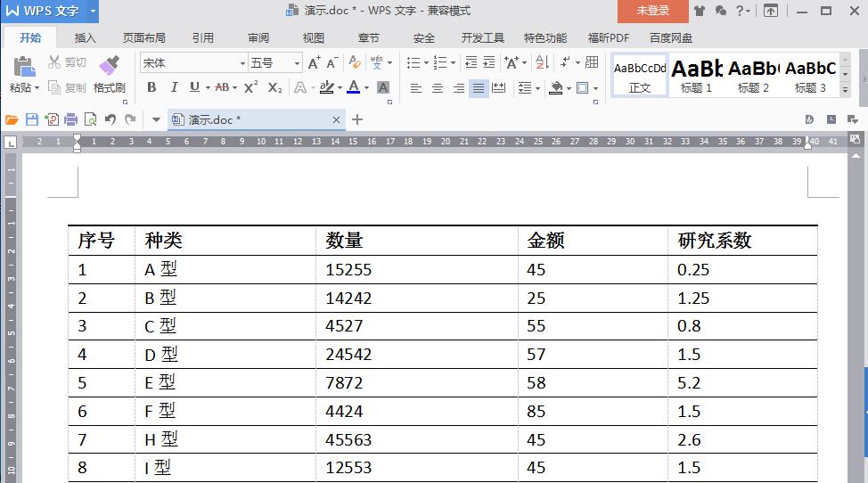The height and width of the screenshot is (483, 868).
Task: Close the 演示.doc document tab
Action: tap(336, 119)
